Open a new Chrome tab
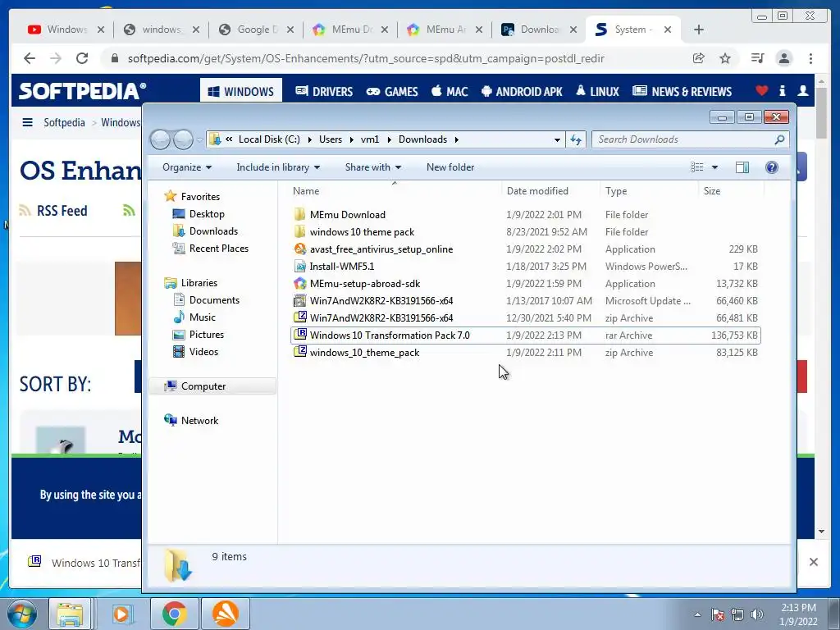 coord(699,30)
